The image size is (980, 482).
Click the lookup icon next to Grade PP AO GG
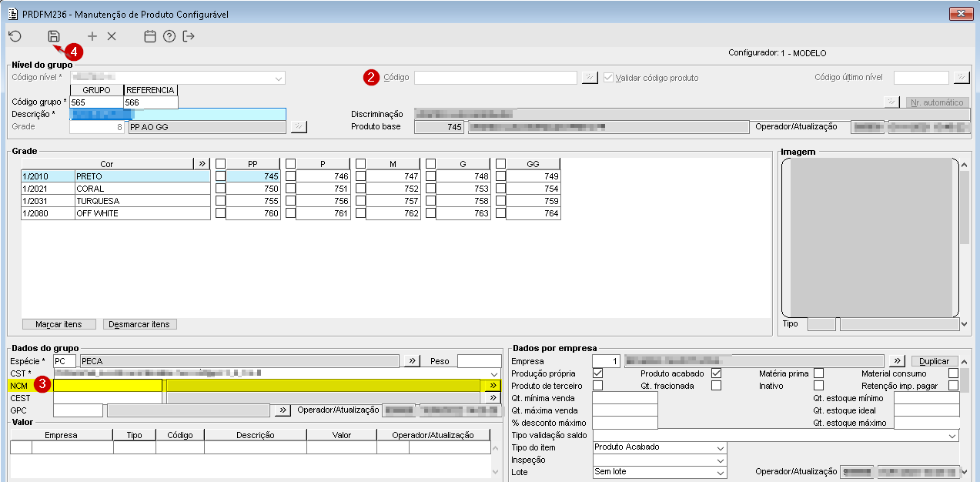tap(299, 127)
